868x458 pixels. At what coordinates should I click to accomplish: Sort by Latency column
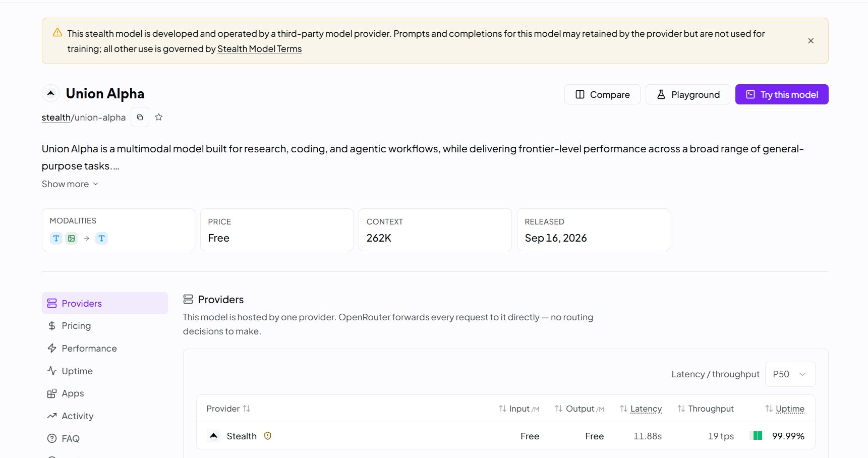pos(641,409)
